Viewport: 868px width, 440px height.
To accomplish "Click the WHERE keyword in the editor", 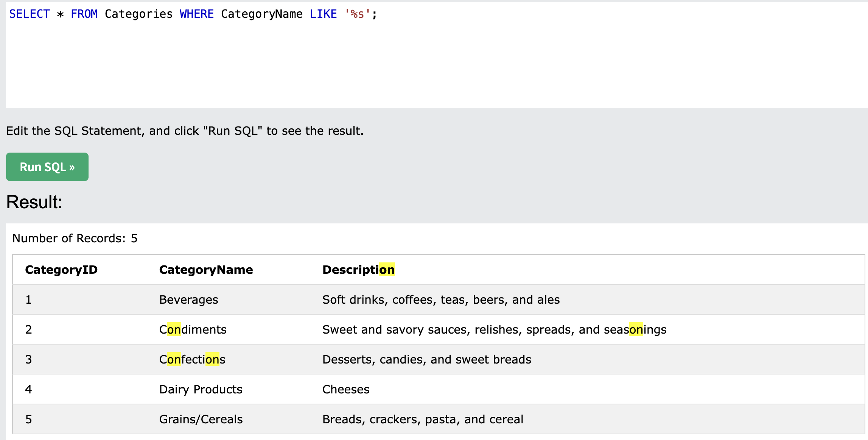I will (x=196, y=14).
